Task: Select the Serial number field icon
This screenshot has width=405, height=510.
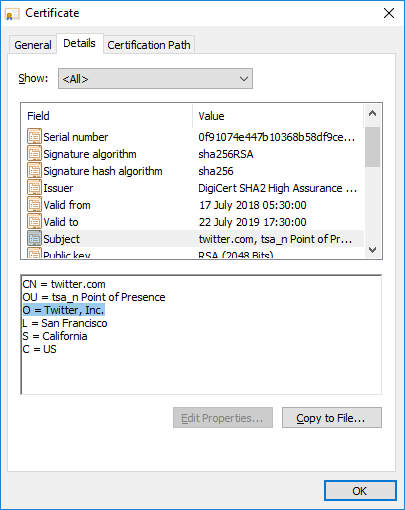Action: 34,137
